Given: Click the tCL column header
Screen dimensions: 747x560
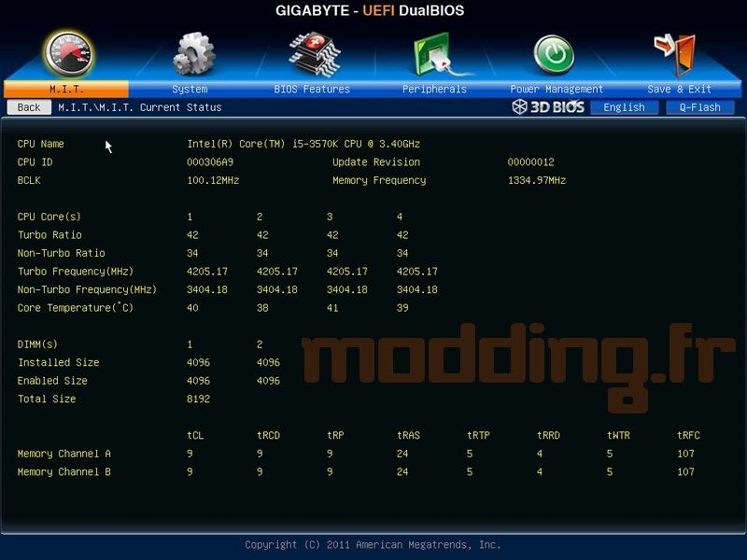Looking at the screenshot, I should point(195,435).
